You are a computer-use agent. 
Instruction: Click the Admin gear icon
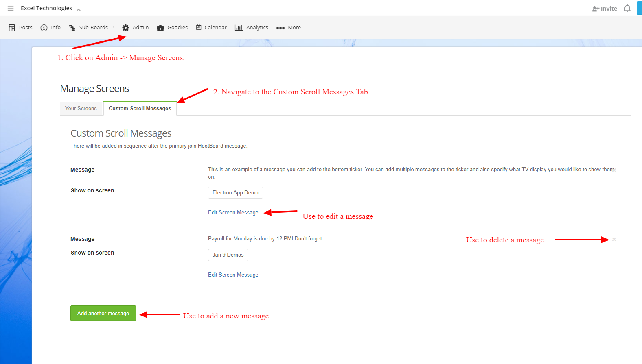[x=126, y=28]
